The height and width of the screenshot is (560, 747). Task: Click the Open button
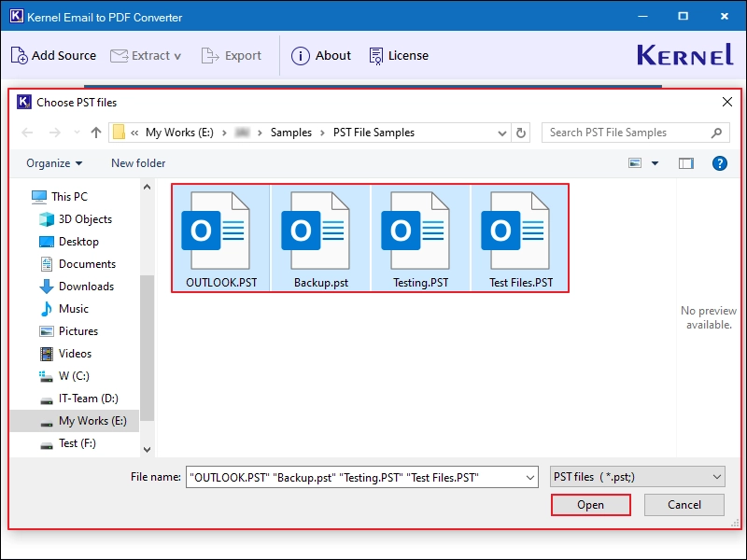591,505
